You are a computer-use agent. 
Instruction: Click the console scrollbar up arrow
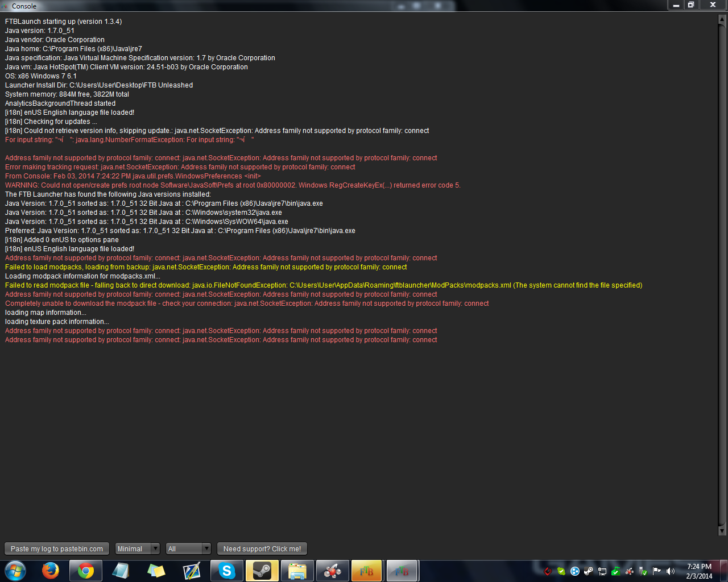point(722,19)
